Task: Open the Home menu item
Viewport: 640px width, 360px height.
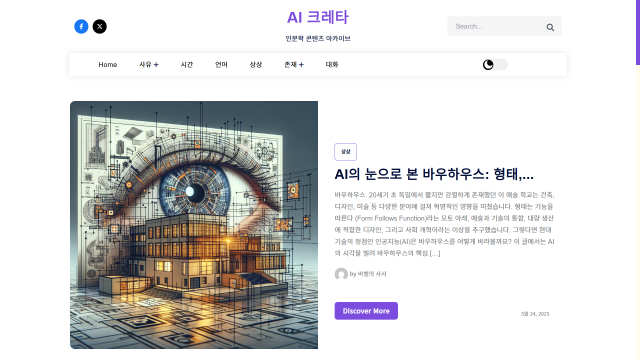Action: [108, 64]
